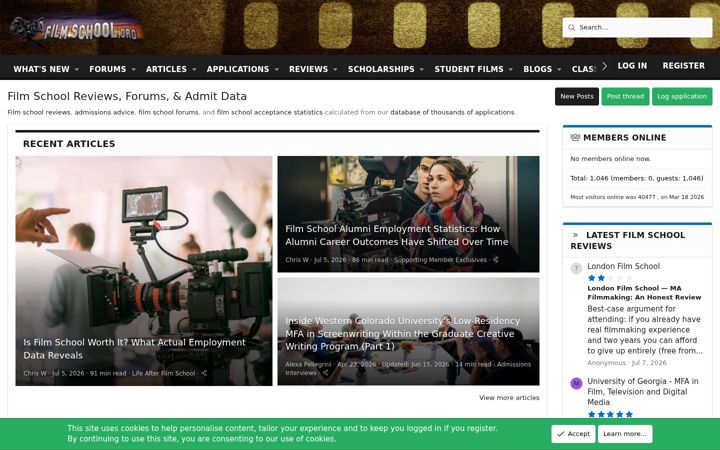Open the Forums menu
The width and height of the screenshot is (720, 450).
(x=107, y=69)
